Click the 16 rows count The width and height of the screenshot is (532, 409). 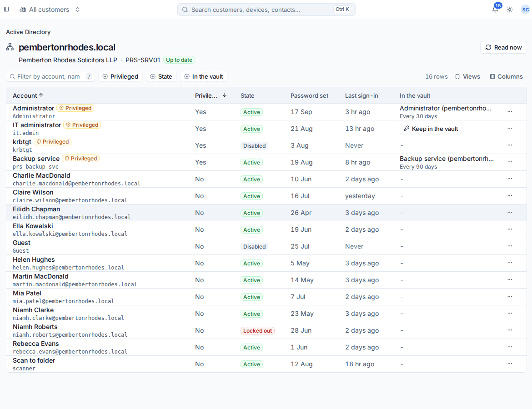[x=437, y=77]
